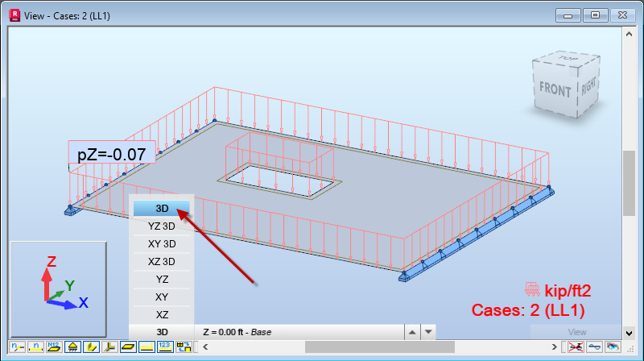Image resolution: width=644 pixels, height=361 pixels.
Task: Select XY 3D view option
Action: tap(162, 244)
